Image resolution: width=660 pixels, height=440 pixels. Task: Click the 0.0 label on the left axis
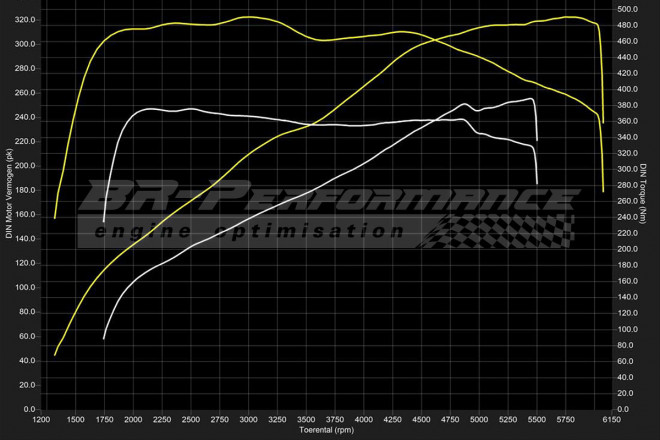(x=29, y=408)
